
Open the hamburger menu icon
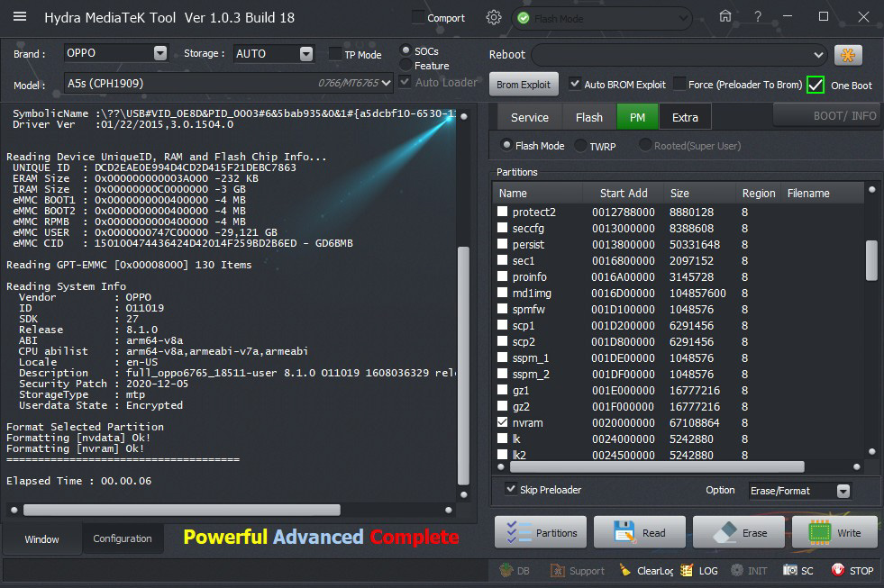[x=20, y=17]
